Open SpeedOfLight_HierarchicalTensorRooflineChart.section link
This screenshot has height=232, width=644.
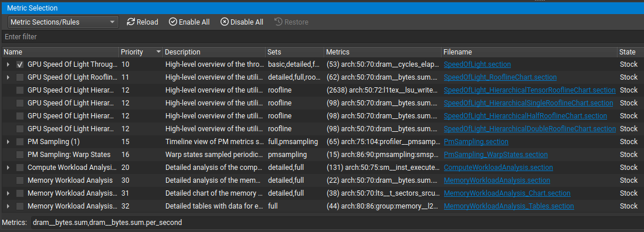pos(530,90)
